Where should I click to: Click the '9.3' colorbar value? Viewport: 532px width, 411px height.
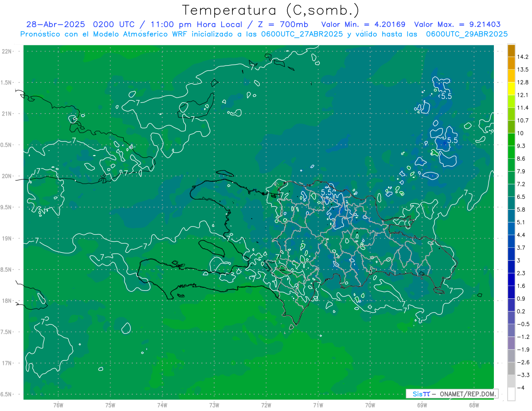[522, 146]
